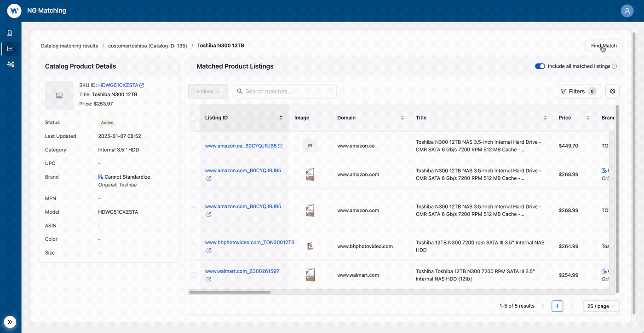This screenshot has width=644, height=333.
Task: Click the $449.70 price cell
Action: pos(569,146)
